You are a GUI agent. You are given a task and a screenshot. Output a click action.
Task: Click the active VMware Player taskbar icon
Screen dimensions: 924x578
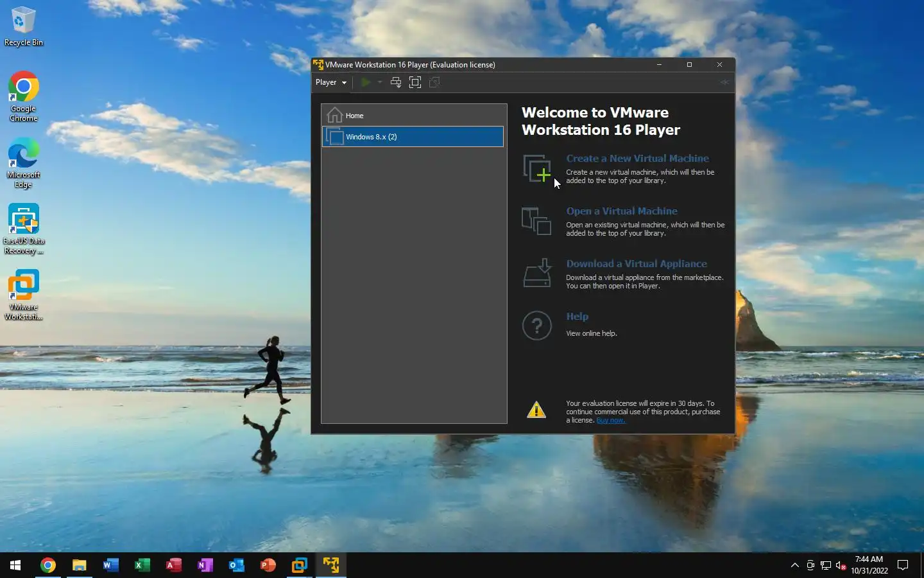[331, 565]
